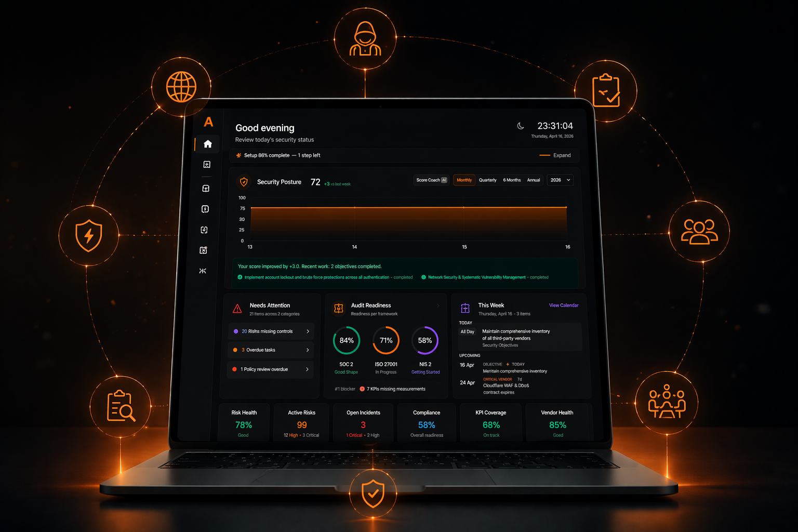Screen dimensions: 798x532
Task: Click the Security Posture score 72
Action: tap(315, 182)
